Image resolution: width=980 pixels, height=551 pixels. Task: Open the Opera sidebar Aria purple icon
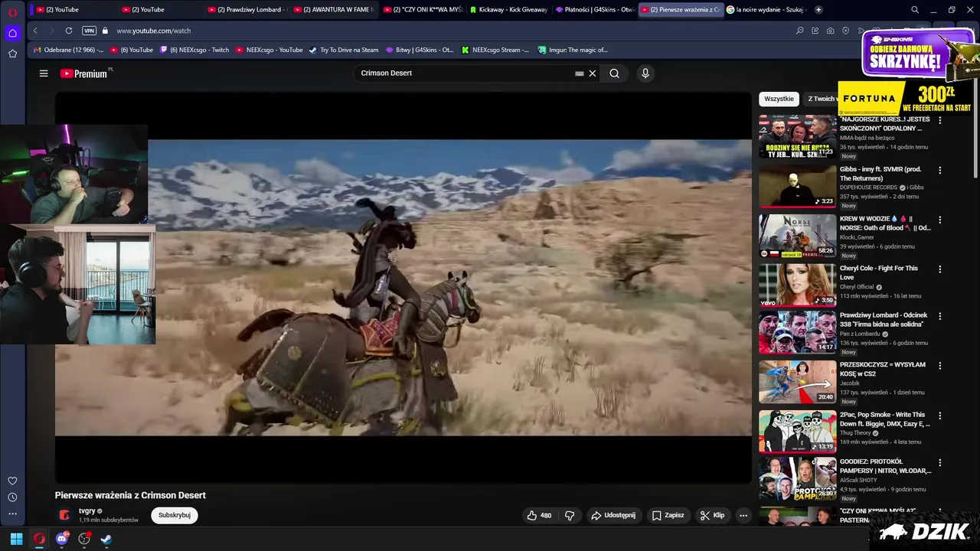(x=12, y=33)
